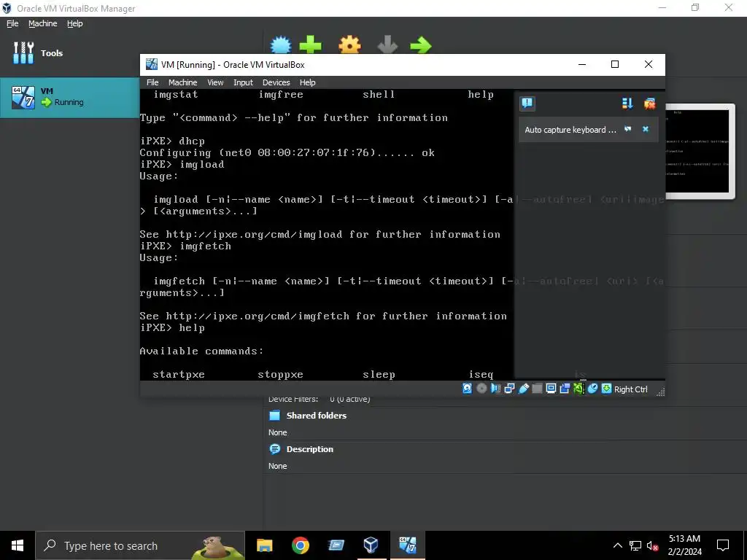This screenshot has height=560, width=747.
Task: Open the Input menu
Action: point(243,82)
